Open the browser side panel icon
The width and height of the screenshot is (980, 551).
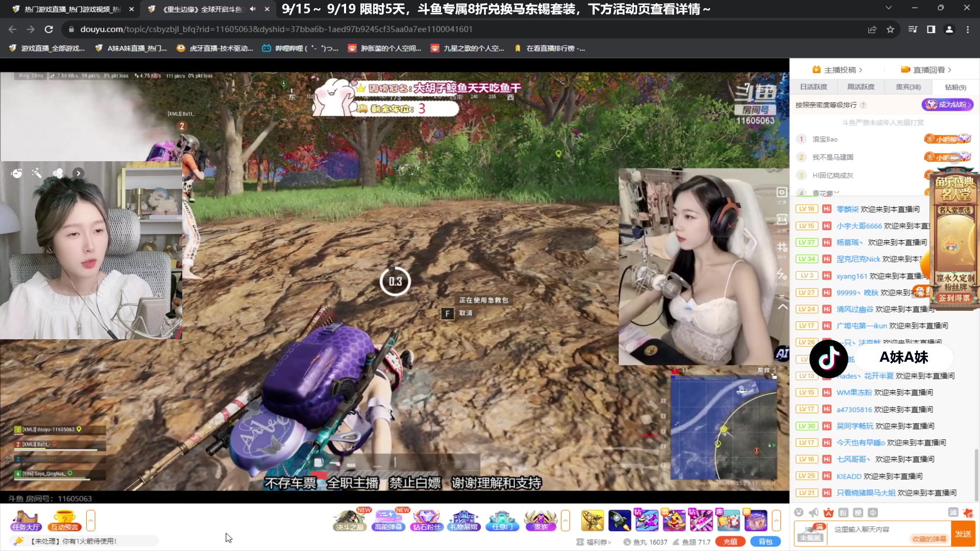tap(931, 30)
